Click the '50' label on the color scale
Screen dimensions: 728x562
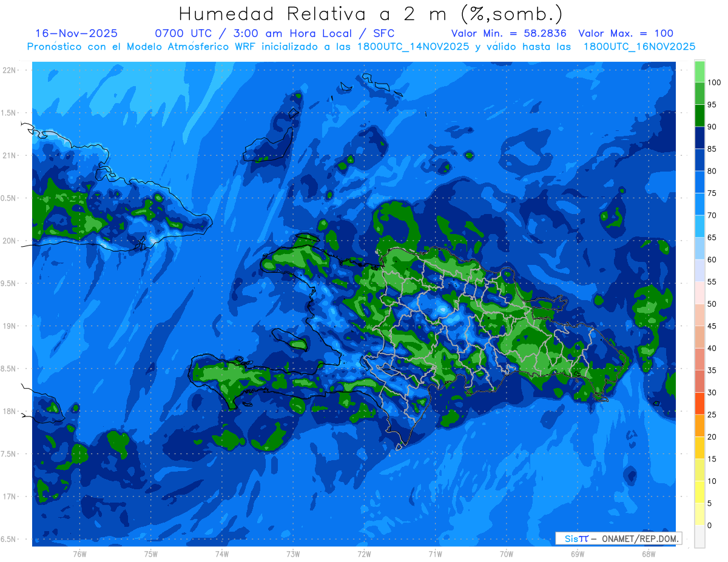tap(712, 304)
